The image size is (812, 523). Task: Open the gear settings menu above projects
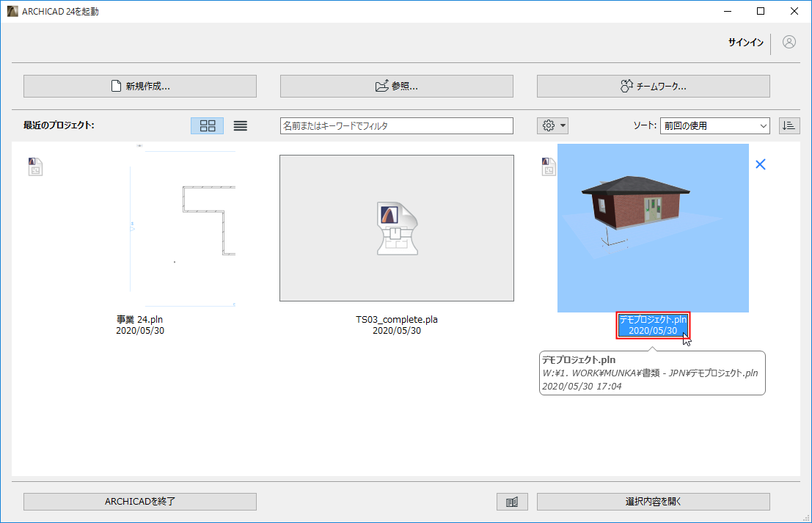click(x=547, y=125)
